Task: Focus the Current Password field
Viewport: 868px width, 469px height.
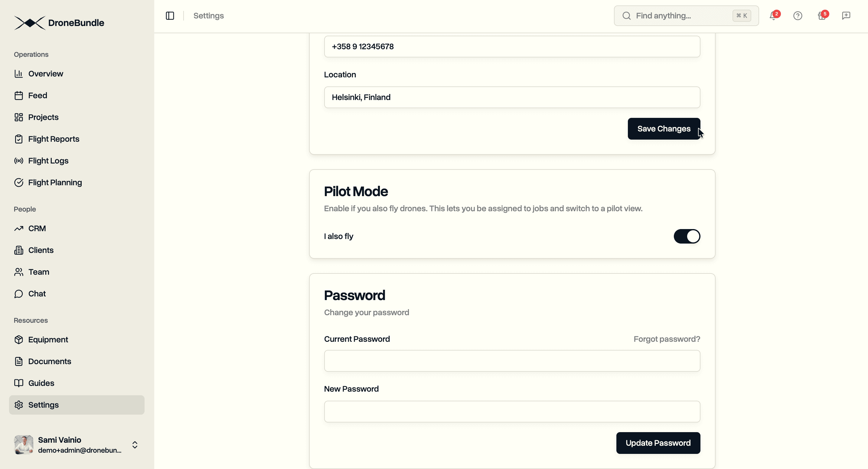Action: 512,361
